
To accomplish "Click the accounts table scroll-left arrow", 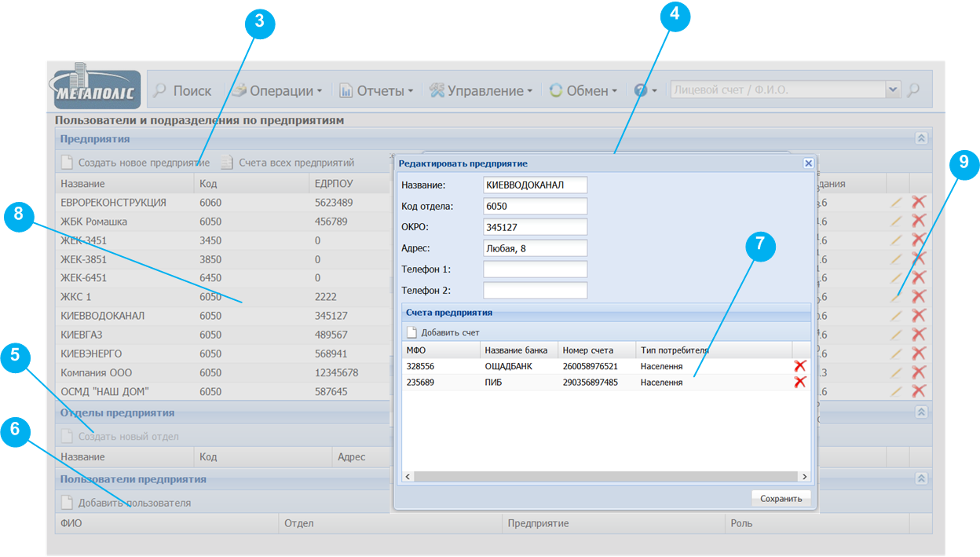I will coord(408,476).
